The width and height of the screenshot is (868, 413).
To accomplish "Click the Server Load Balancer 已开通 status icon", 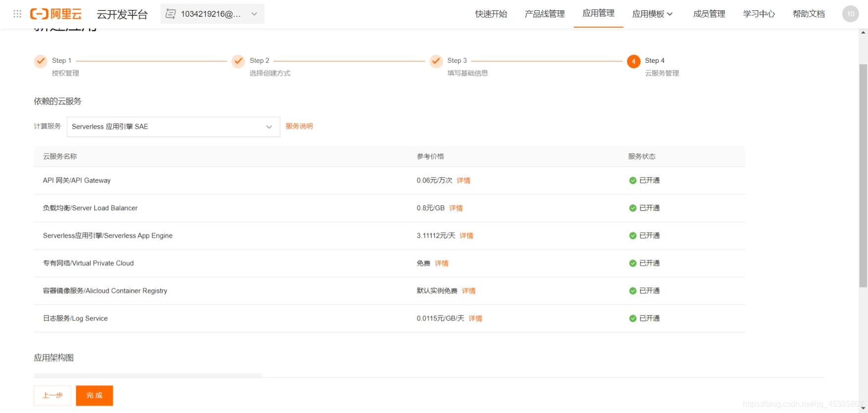I will [633, 208].
